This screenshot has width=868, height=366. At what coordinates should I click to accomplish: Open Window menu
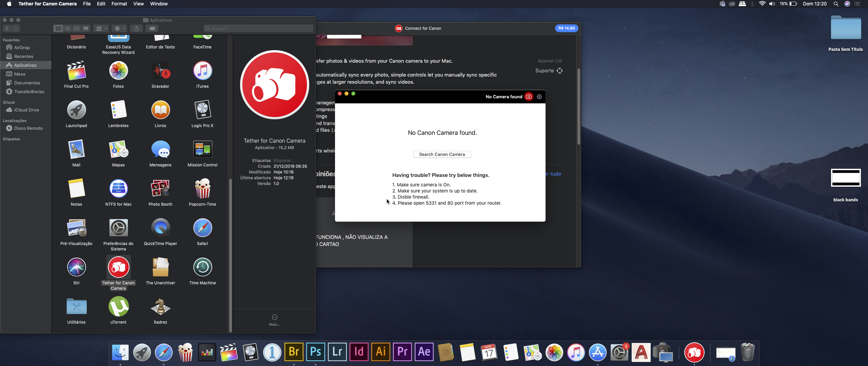point(159,4)
